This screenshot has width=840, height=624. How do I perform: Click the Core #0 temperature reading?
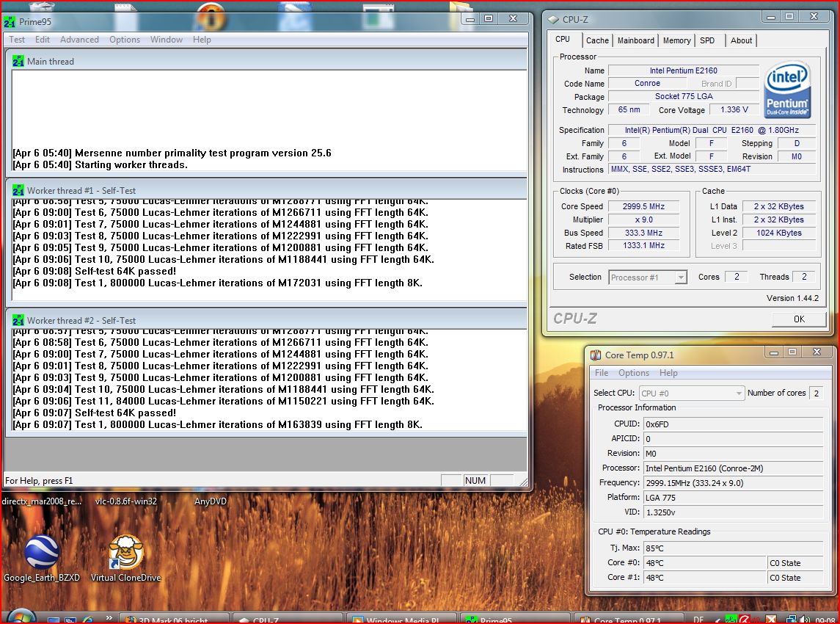coord(705,563)
